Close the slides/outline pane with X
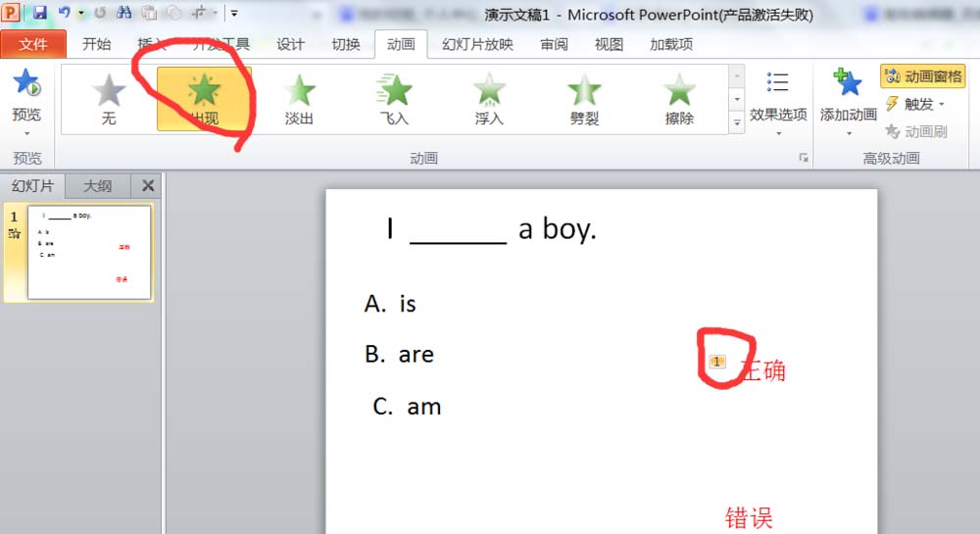The height and width of the screenshot is (534, 980). 148,185
